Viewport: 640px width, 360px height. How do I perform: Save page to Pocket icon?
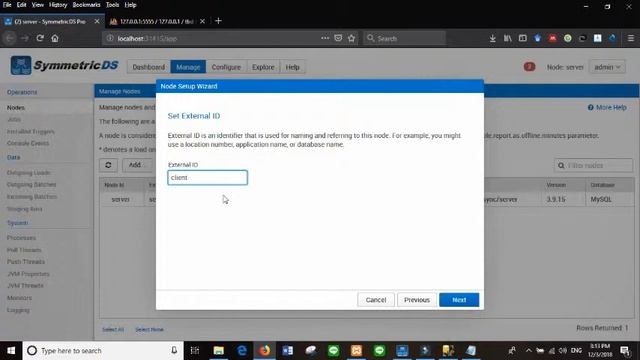(338, 38)
